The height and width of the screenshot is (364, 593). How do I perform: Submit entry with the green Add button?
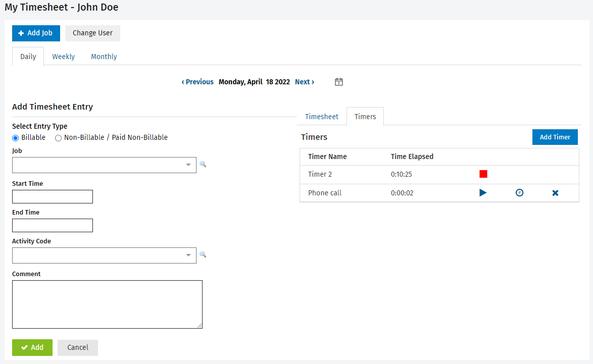[32, 348]
